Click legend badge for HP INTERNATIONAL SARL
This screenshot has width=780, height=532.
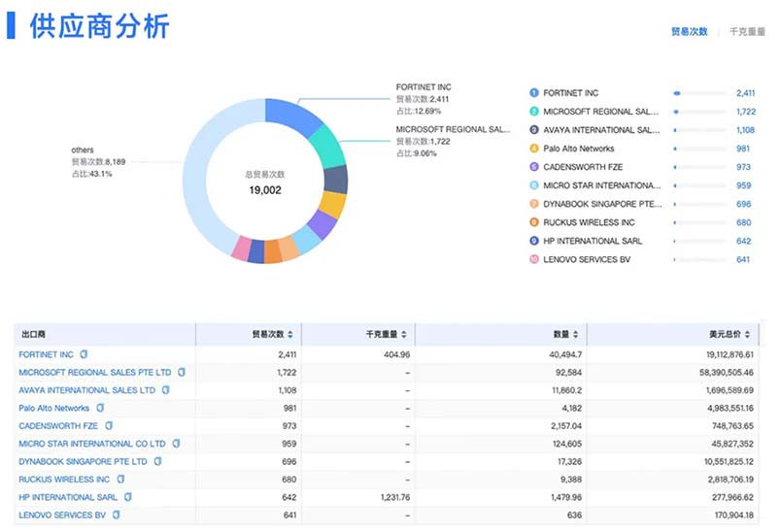click(x=534, y=241)
